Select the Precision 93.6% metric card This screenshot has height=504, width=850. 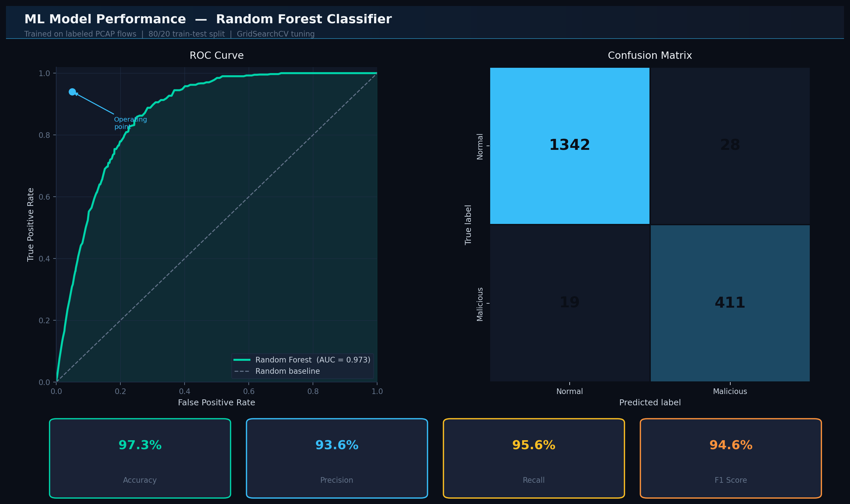point(337,458)
